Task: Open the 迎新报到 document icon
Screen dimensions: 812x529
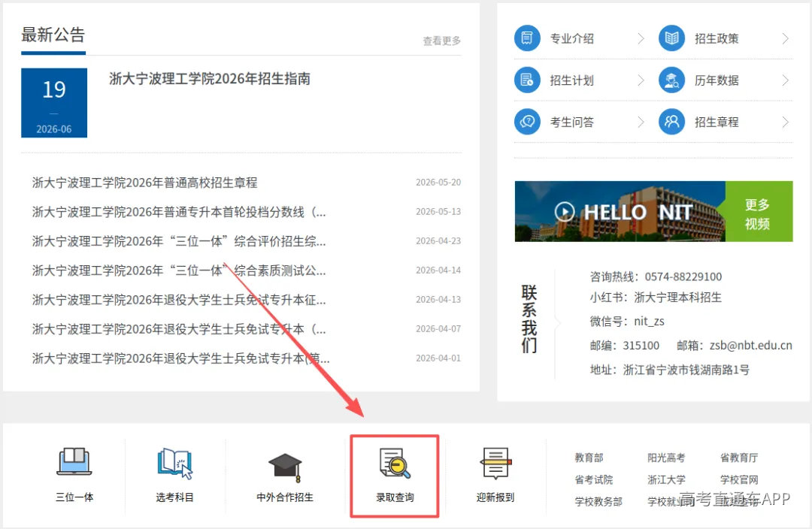Action: (495, 464)
